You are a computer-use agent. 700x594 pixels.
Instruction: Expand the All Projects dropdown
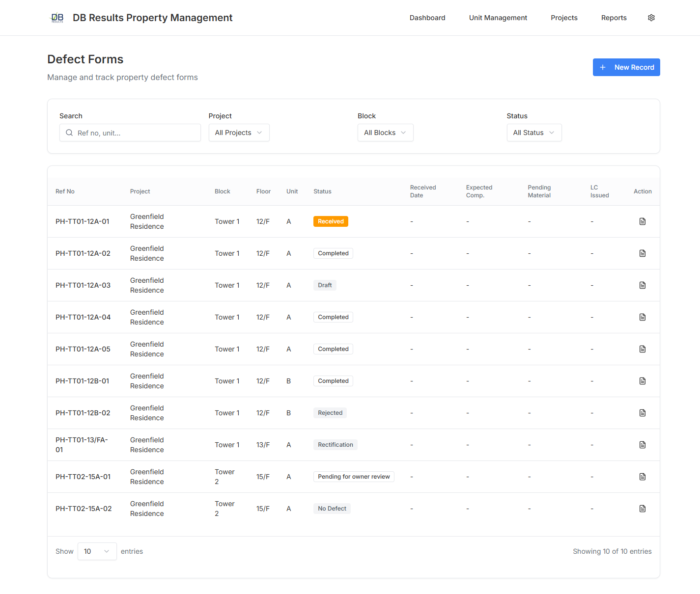point(239,133)
